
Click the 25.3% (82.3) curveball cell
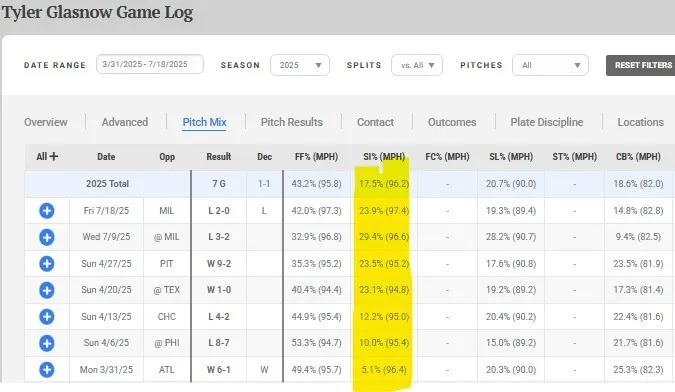(638, 370)
